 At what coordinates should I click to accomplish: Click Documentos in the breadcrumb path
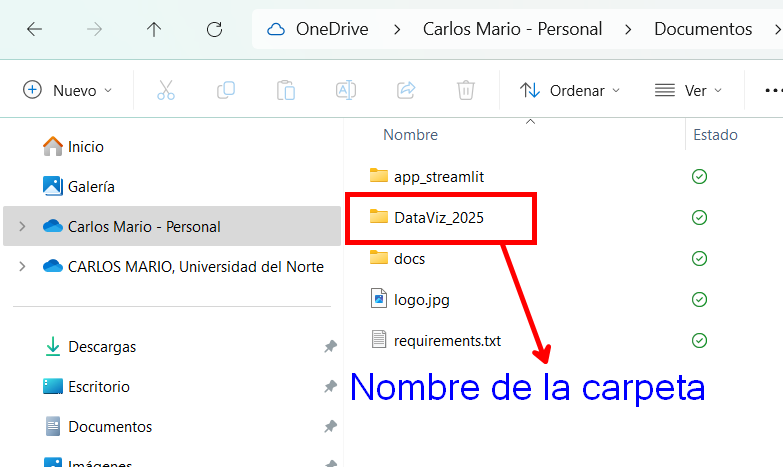pos(703,29)
